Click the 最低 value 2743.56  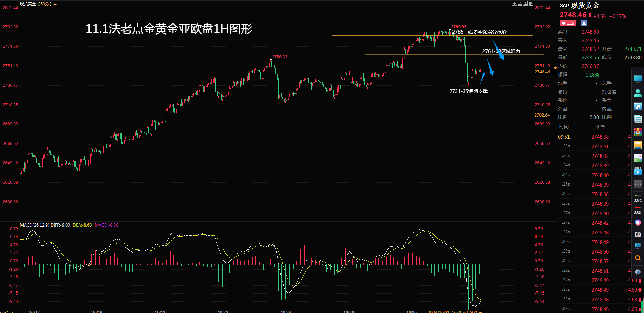[x=590, y=58]
